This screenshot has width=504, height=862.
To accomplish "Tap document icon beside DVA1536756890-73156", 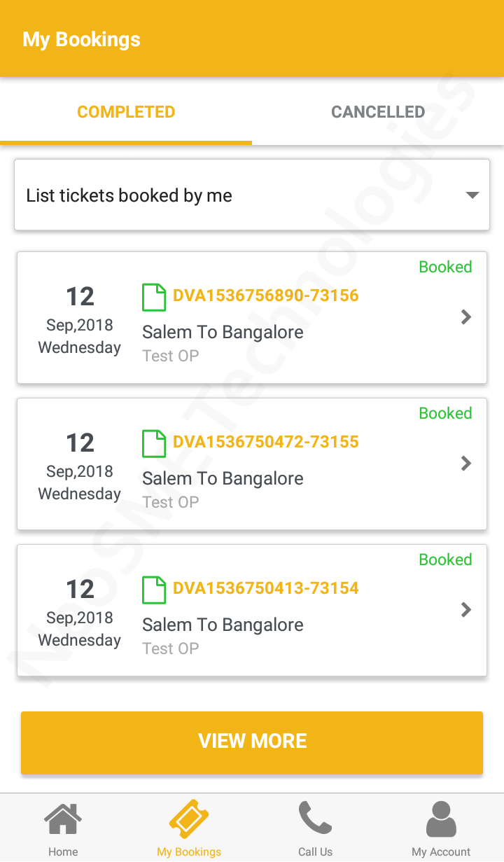I will (x=154, y=296).
